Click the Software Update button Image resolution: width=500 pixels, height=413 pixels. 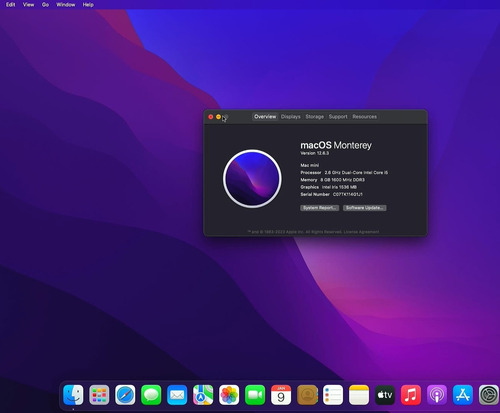(365, 208)
